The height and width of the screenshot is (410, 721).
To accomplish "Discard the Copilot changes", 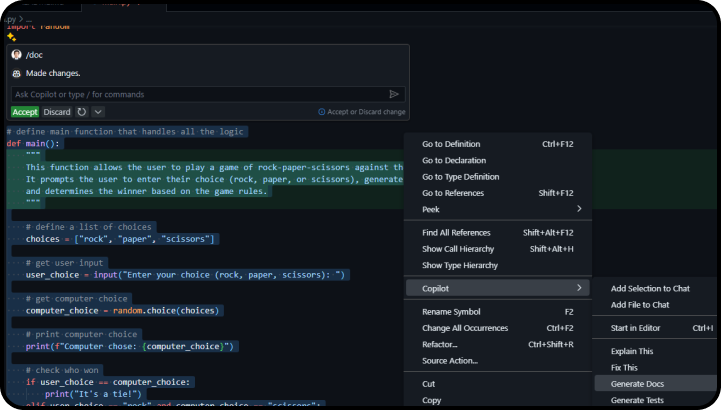I will 57,112.
